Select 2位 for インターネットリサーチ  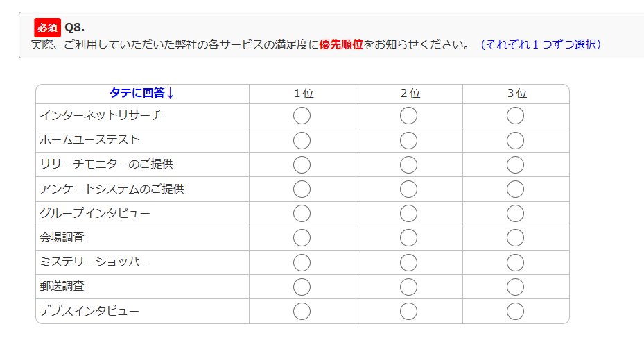tap(408, 116)
